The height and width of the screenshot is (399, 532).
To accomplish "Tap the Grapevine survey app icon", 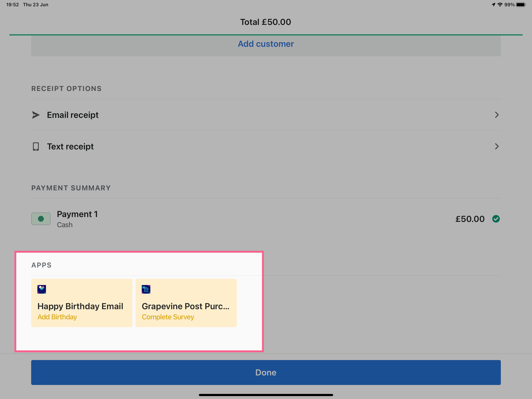I will point(146,289).
